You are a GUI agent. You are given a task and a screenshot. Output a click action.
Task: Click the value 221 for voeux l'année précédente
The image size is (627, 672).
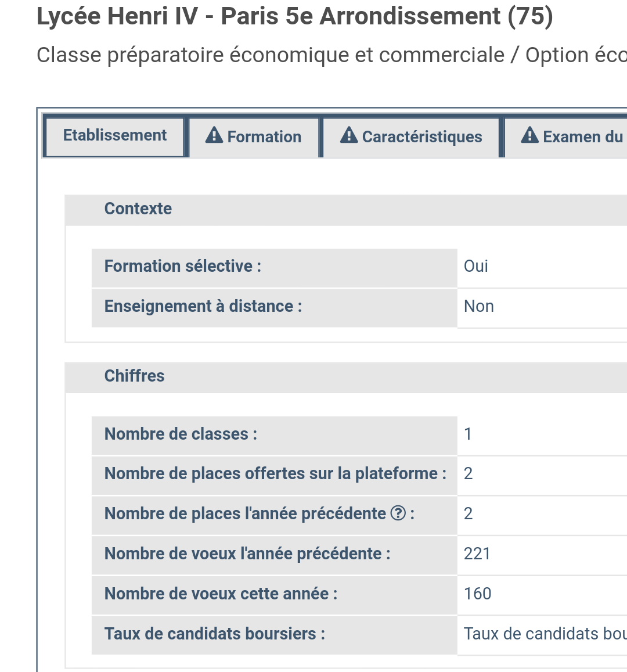[477, 554]
